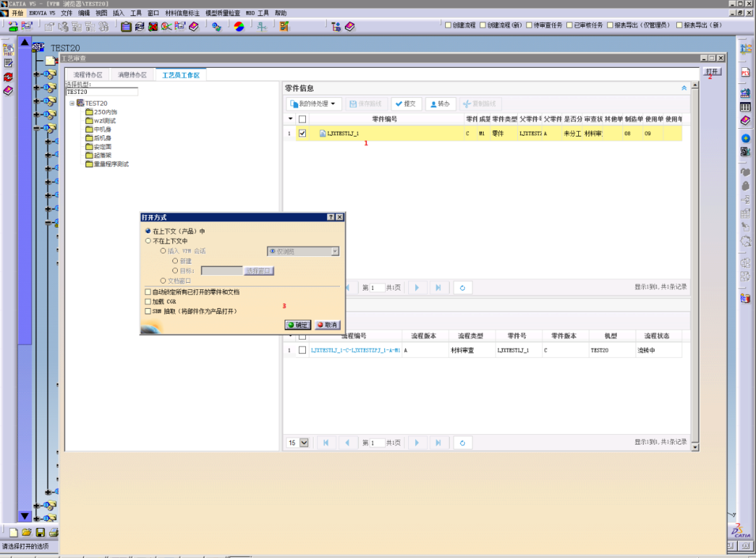Select radio 在上下文（产品）中

148,231
